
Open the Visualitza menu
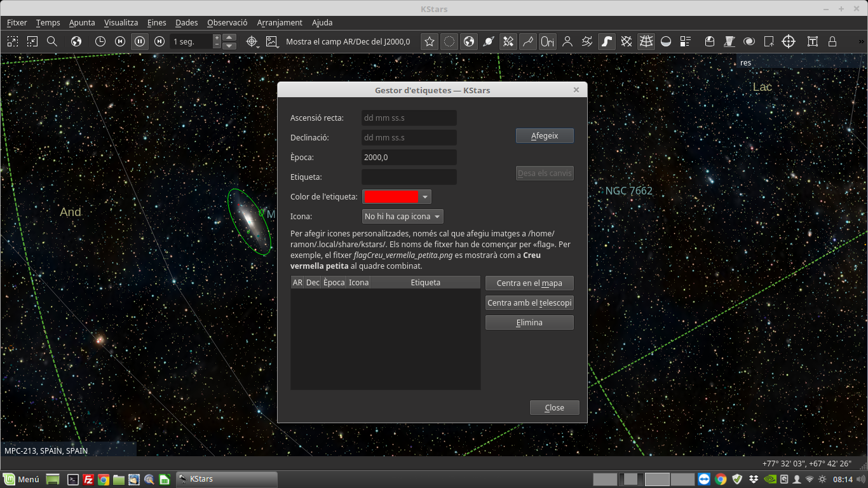[x=121, y=22]
